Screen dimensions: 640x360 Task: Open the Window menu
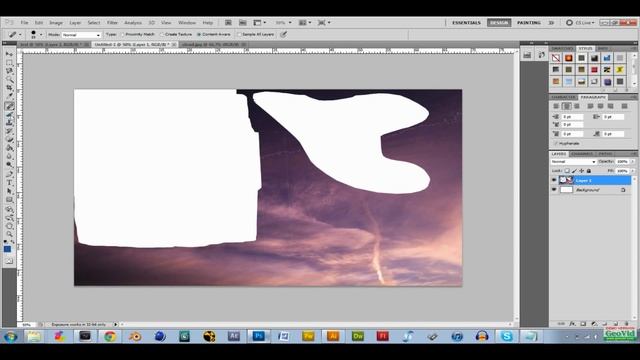pos(187,23)
